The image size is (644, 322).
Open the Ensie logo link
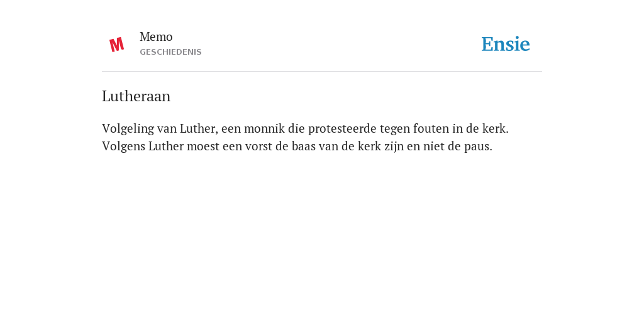(505, 44)
